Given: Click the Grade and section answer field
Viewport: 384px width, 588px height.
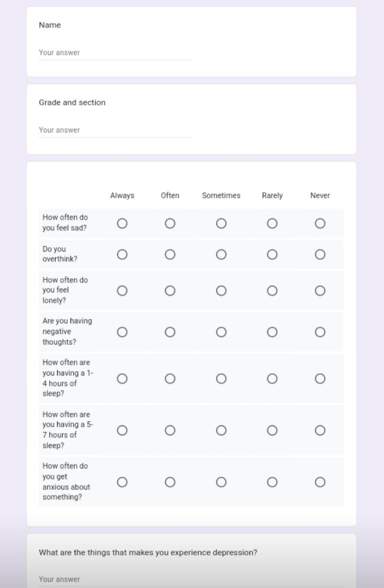Looking at the screenshot, I should [115, 130].
